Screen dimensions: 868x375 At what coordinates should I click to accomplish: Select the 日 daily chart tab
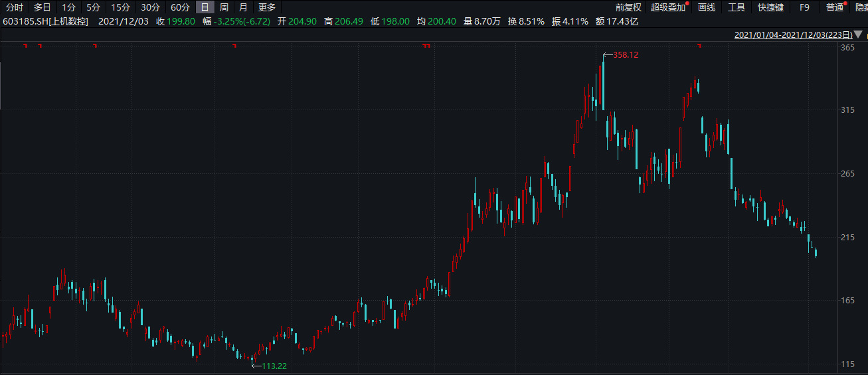pos(205,7)
